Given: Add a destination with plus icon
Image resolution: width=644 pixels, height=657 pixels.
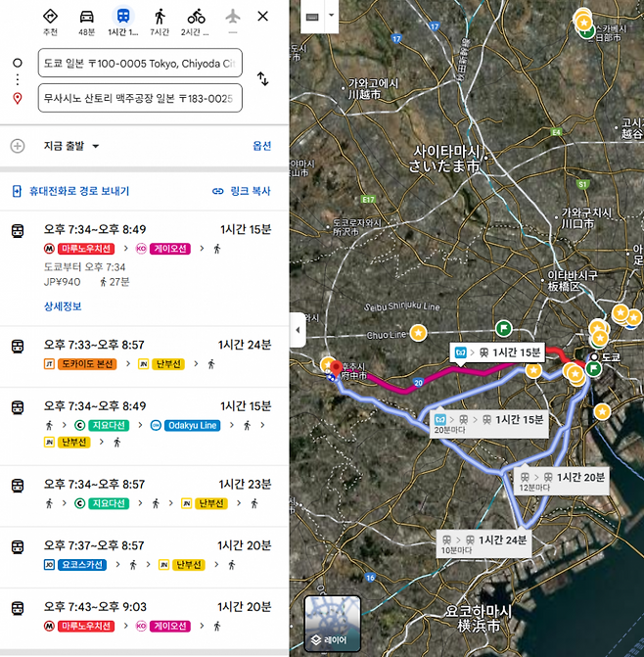Looking at the screenshot, I should pos(18,146).
